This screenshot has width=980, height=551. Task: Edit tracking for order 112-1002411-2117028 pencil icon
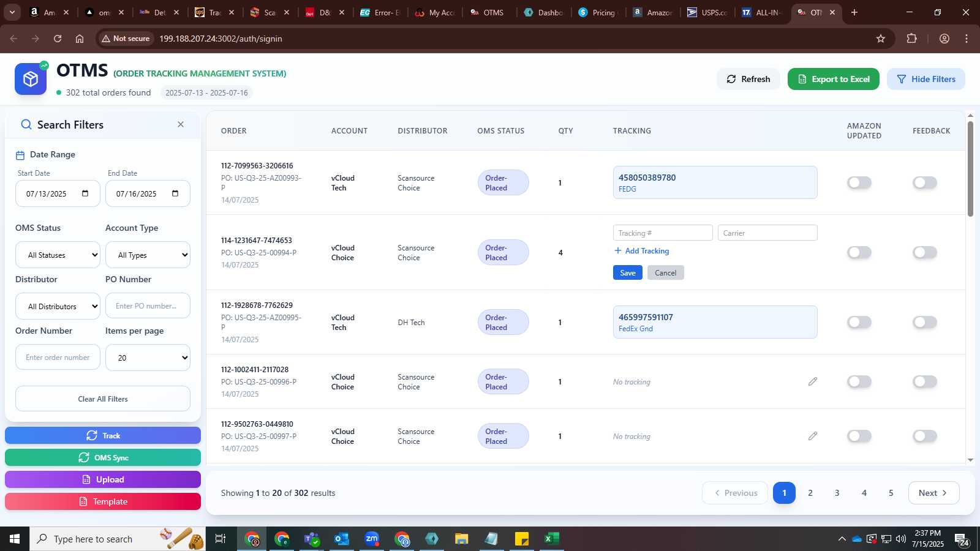click(813, 381)
